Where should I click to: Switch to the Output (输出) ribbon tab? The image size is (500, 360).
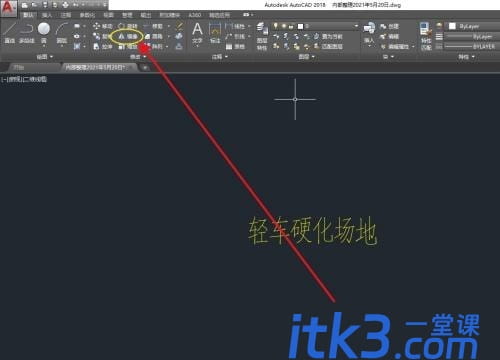[146, 15]
